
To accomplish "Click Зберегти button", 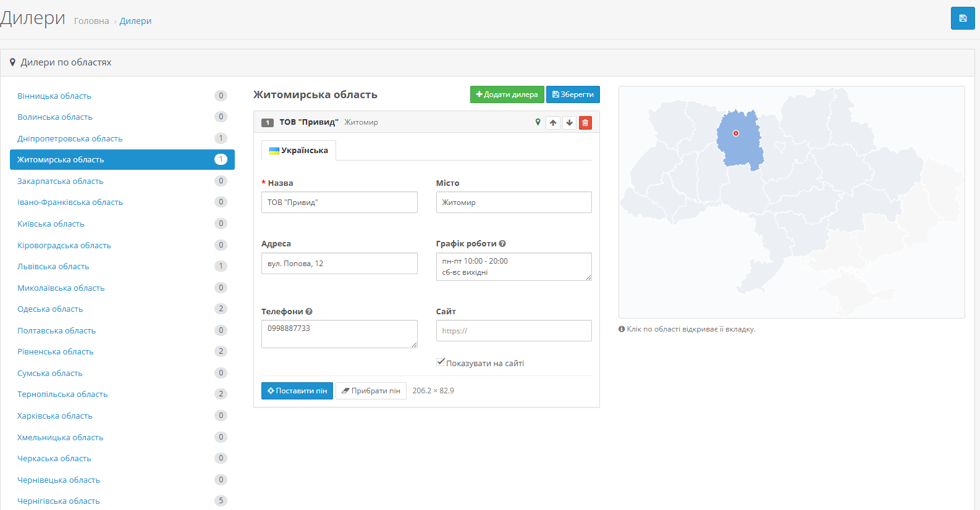I will (x=573, y=94).
